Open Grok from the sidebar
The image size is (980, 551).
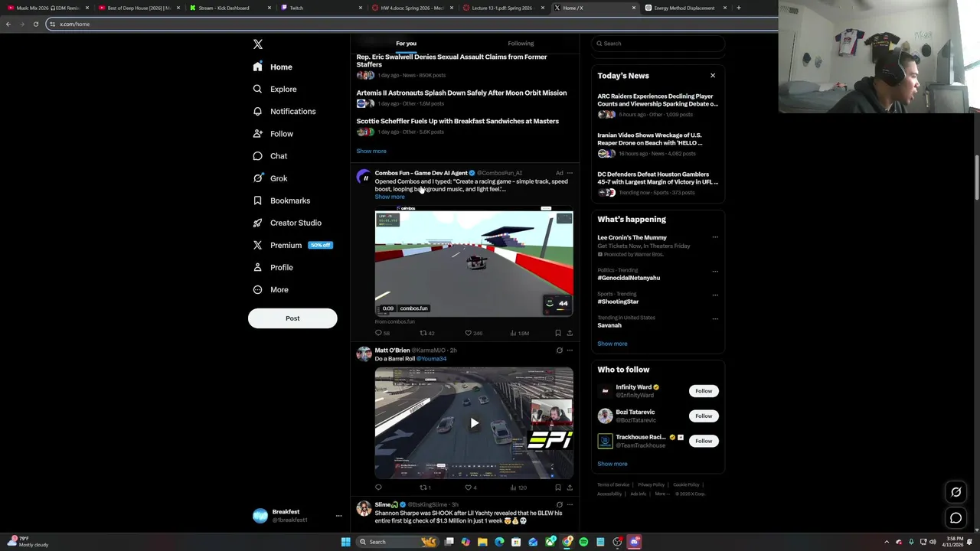point(270,178)
